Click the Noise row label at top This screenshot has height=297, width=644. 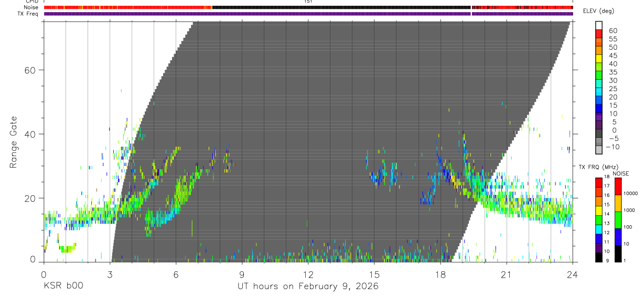click(32, 7)
